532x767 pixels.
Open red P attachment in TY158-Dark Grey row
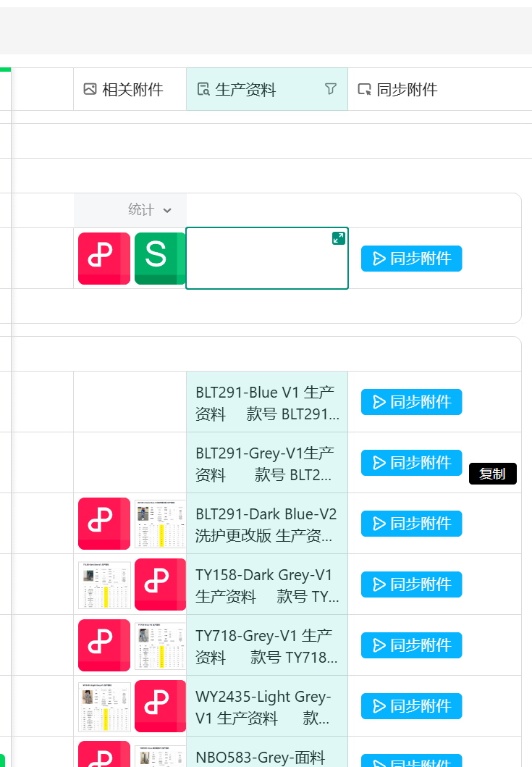click(160, 584)
